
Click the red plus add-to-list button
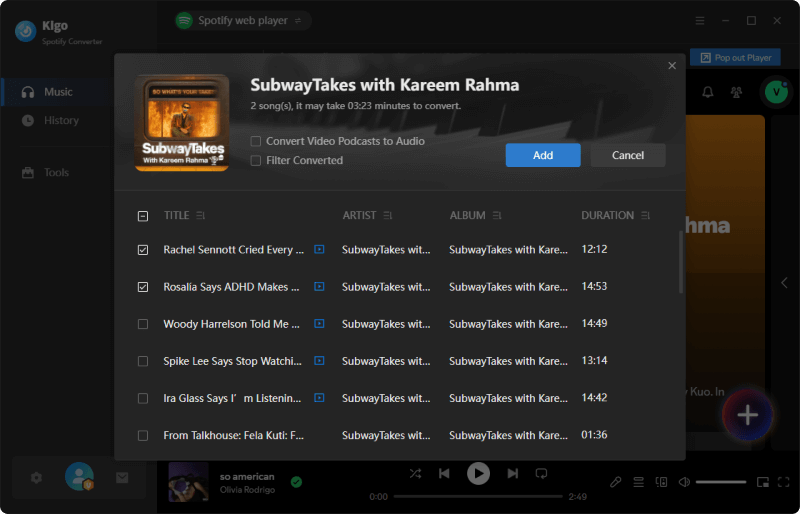747,415
